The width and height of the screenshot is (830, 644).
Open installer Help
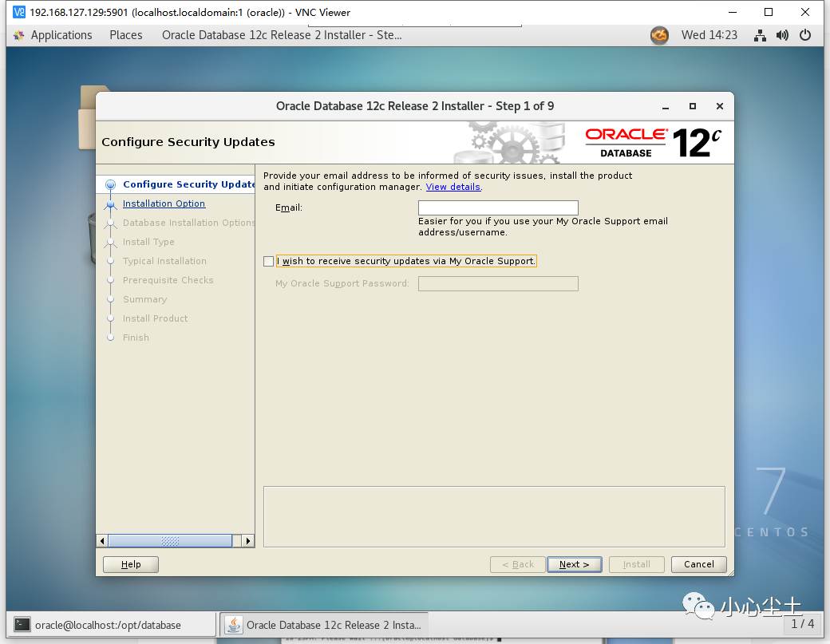(x=131, y=564)
